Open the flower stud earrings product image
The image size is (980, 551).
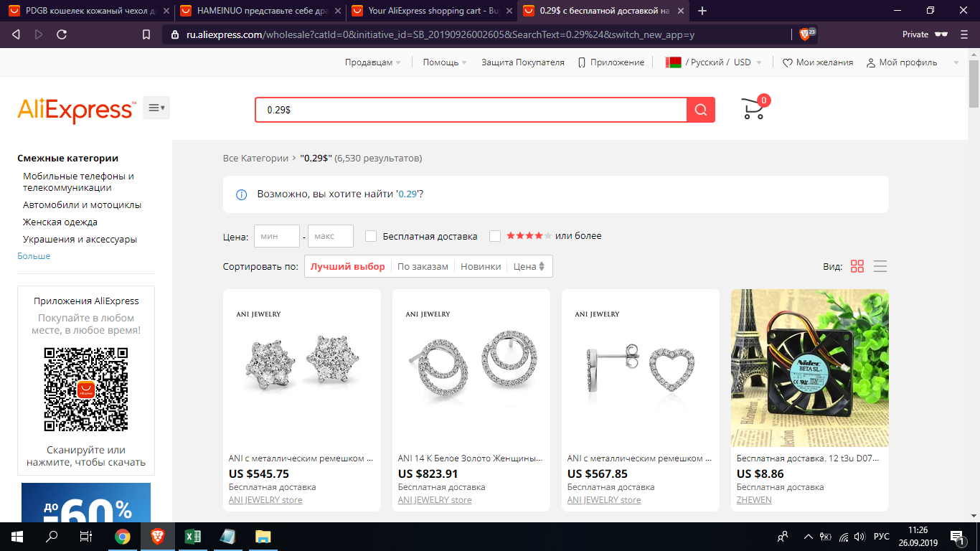tap(302, 368)
